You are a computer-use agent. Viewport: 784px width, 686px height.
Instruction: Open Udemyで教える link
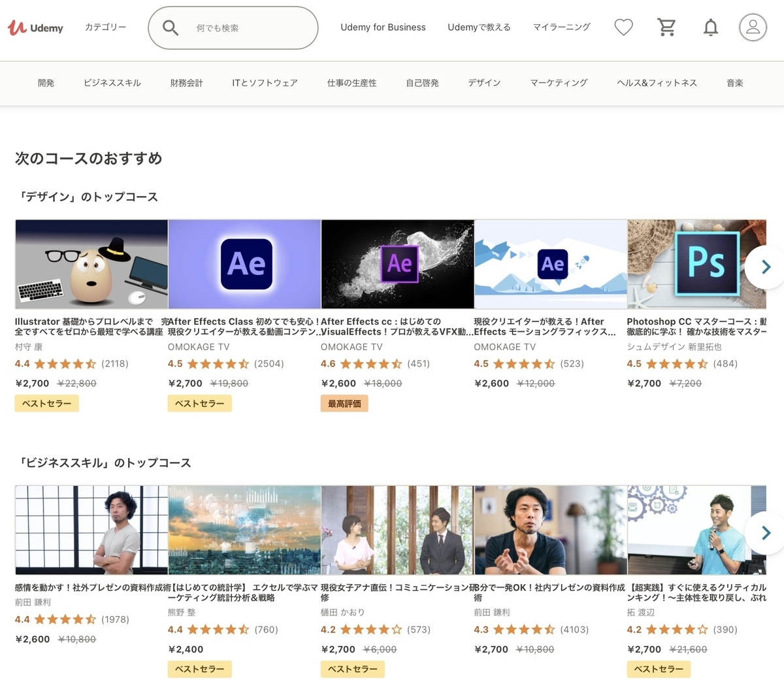[x=479, y=27]
